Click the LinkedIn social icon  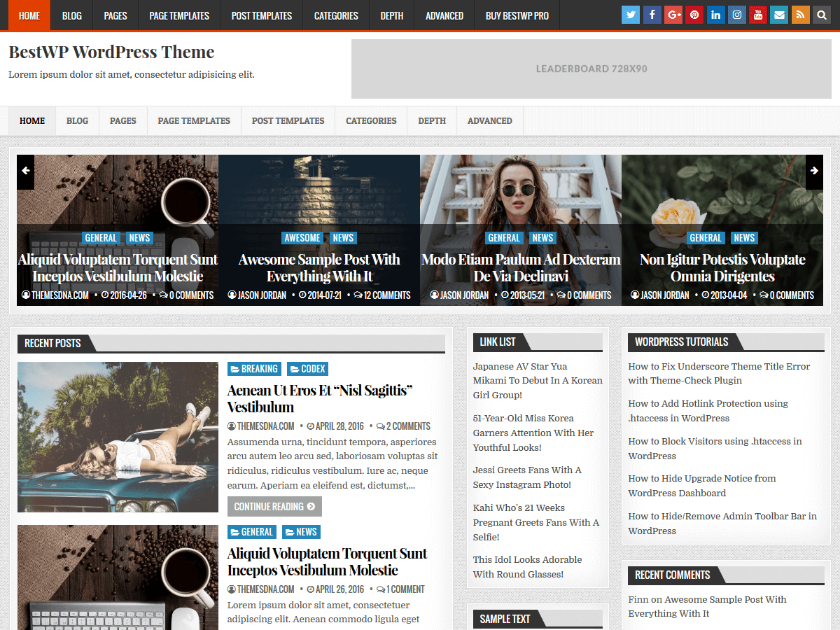[x=715, y=14]
